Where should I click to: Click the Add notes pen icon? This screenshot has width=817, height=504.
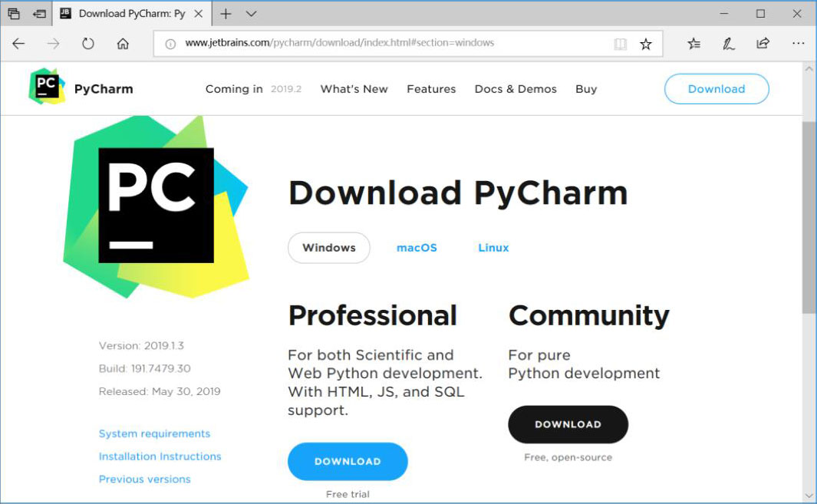[x=728, y=44]
